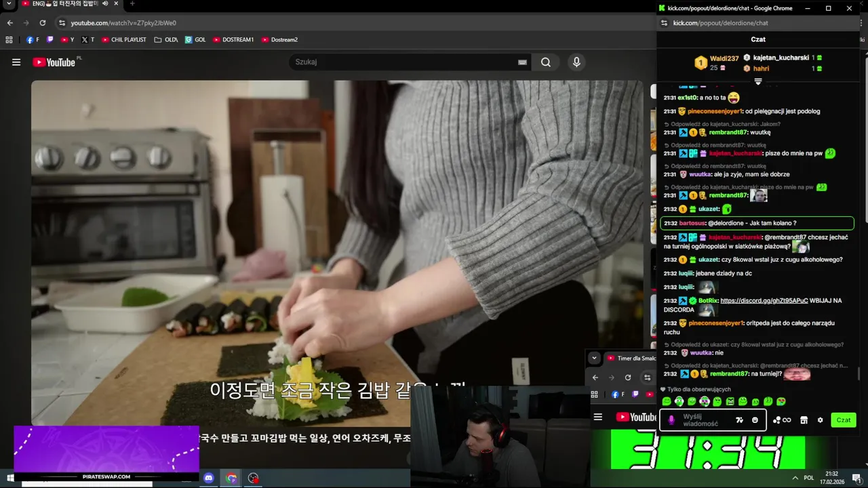The height and width of the screenshot is (488, 868).
Task: Open a new browser tab
Action: [132, 3]
